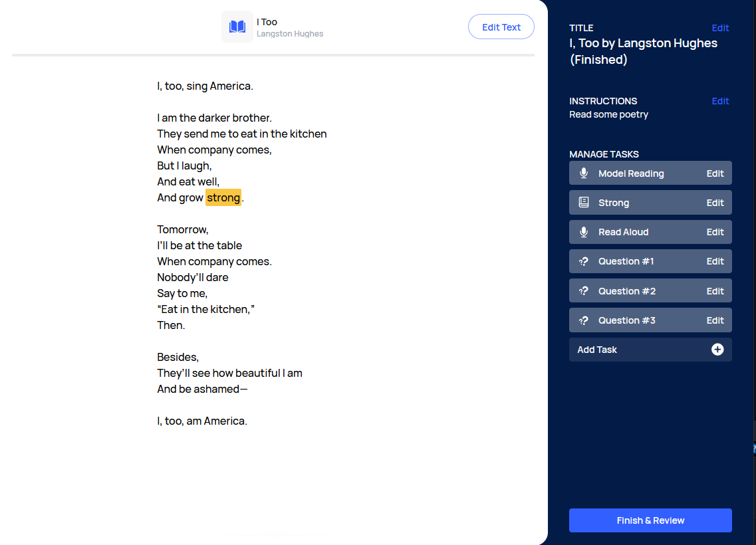The image size is (756, 545).
Task: Select the Question #2 task label
Action: [x=627, y=291]
